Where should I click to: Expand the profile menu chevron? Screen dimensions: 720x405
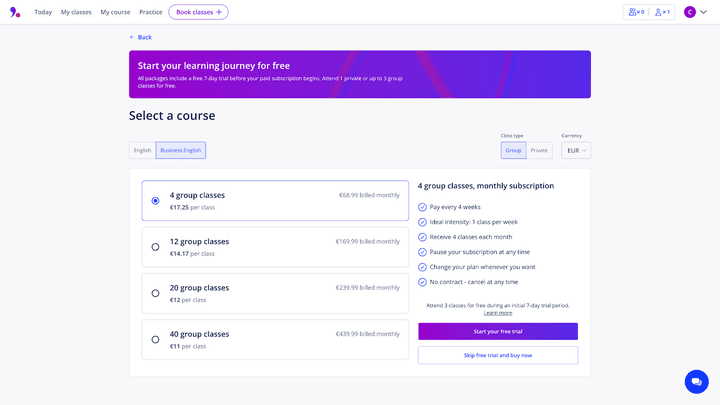tap(703, 12)
